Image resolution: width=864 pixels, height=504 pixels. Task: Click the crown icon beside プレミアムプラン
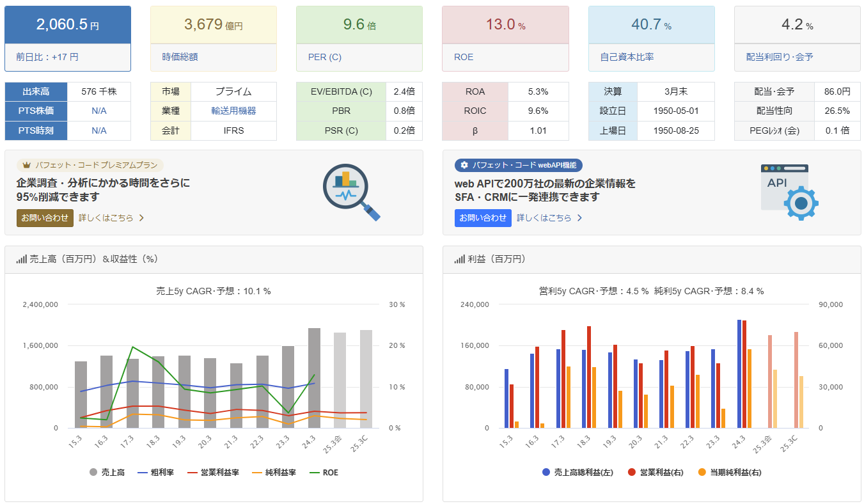coord(27,165)
